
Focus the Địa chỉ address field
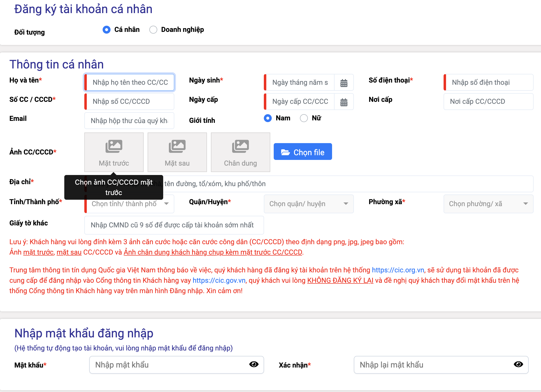[x=309, y=184]
